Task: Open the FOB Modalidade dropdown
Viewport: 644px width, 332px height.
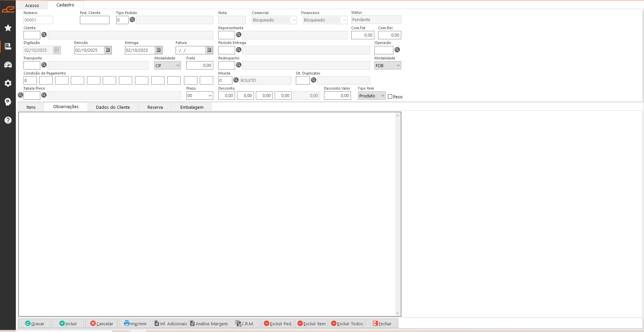Action: (x=398, y=65)
